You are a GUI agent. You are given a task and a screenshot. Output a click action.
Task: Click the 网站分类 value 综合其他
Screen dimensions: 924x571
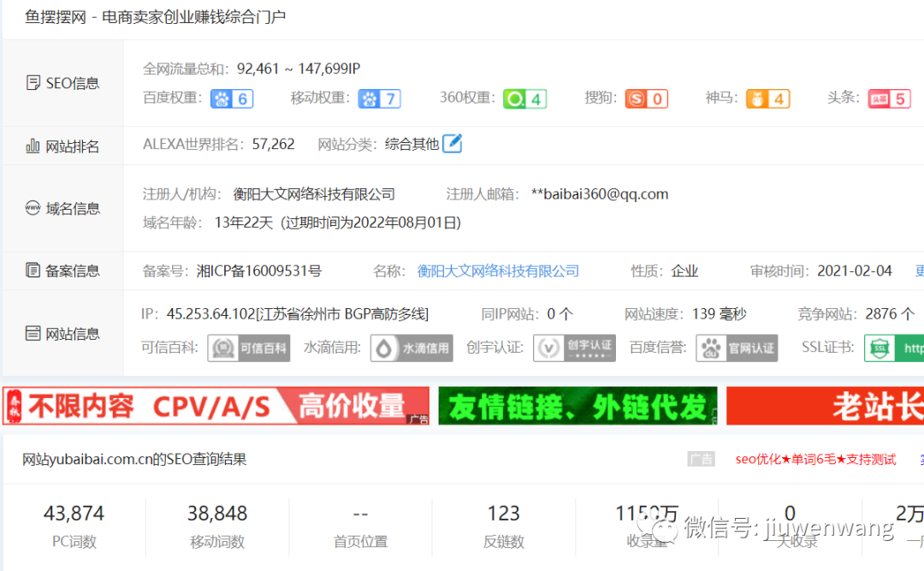click(x=412, y=144)
